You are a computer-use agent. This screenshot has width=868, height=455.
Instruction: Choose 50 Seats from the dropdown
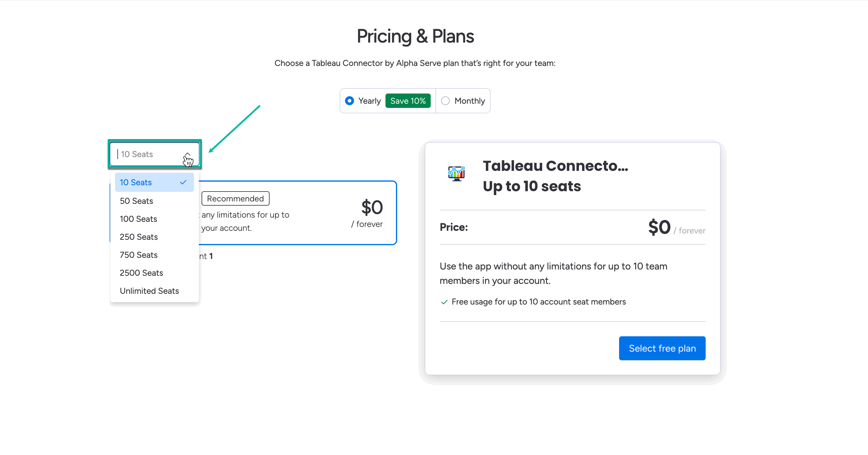tap(136, 201)
